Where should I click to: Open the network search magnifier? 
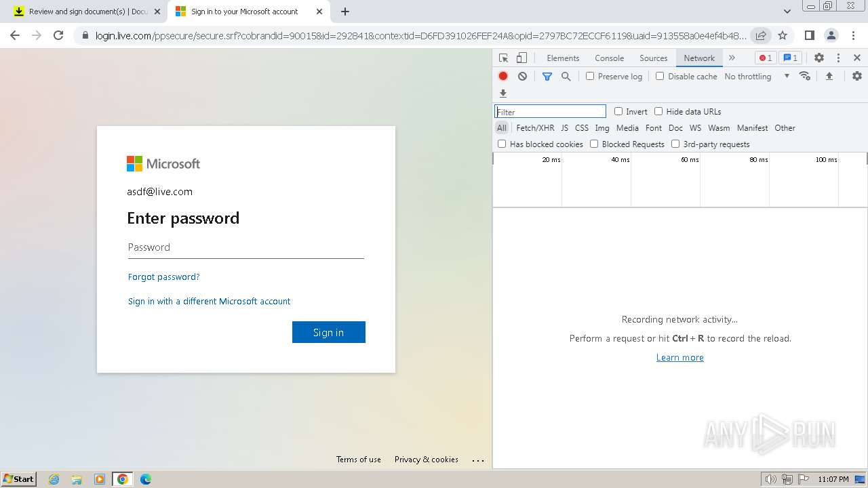[x=566, y=77]
